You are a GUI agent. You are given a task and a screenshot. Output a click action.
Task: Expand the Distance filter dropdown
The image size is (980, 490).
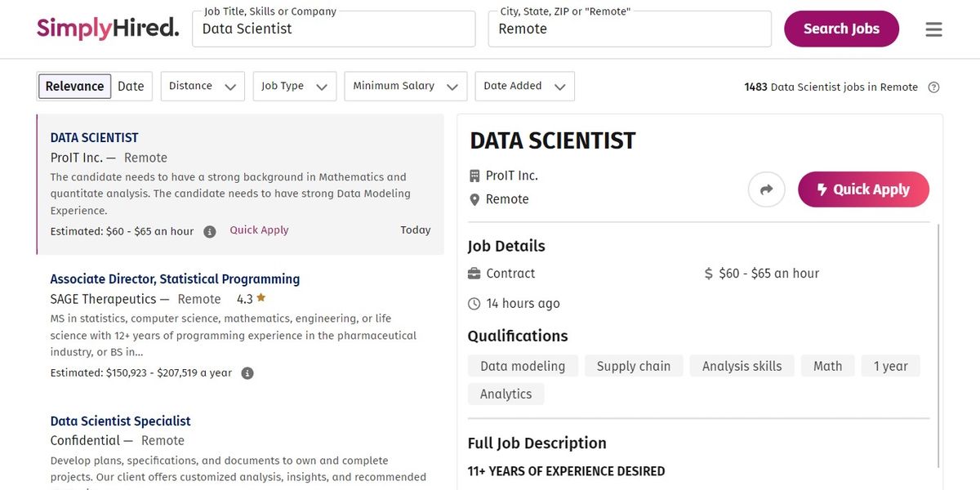[x=202, y=87]
